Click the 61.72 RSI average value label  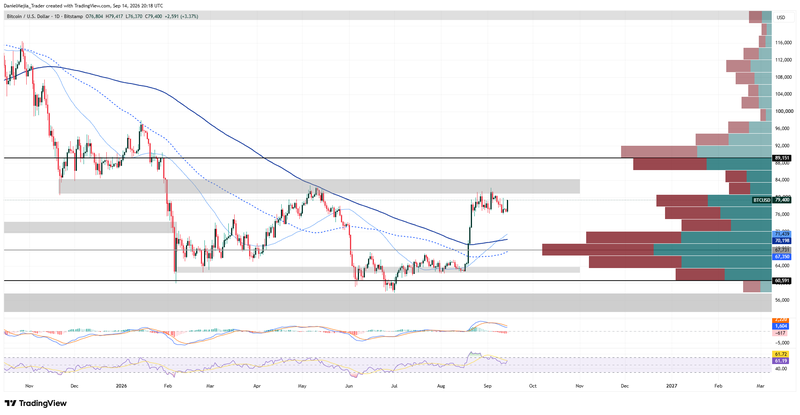pyautogui.click(x=781, y=354)
